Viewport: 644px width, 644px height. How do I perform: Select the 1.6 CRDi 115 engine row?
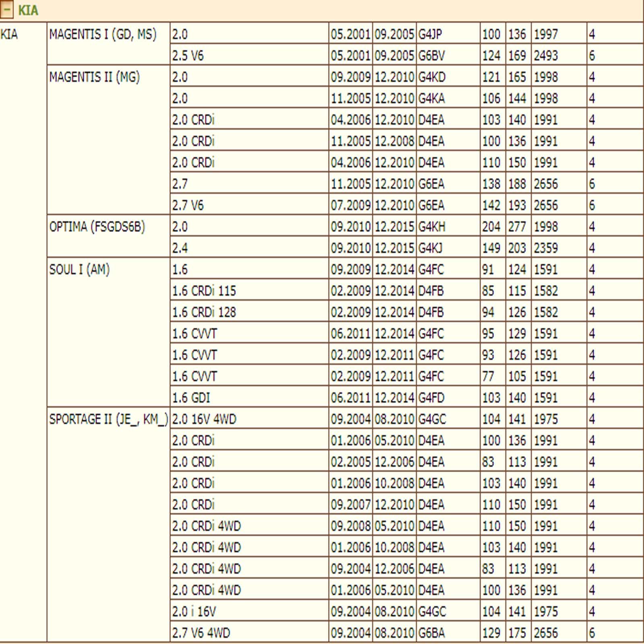coord(204,291)
